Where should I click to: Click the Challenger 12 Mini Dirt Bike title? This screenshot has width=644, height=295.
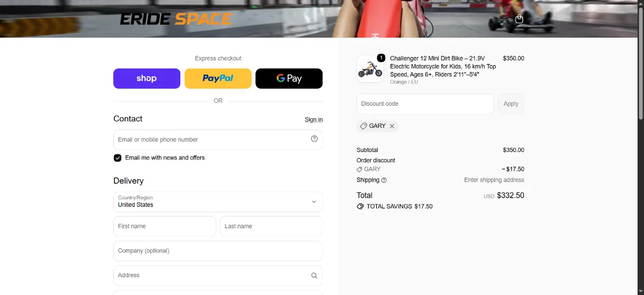click(x=443, y=67)
